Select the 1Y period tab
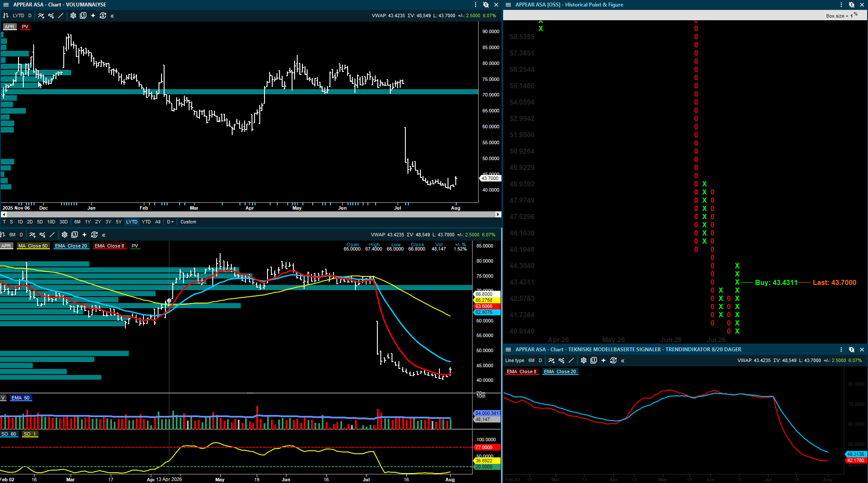This screenshot has width=868, height=483. tap(88, 222)
